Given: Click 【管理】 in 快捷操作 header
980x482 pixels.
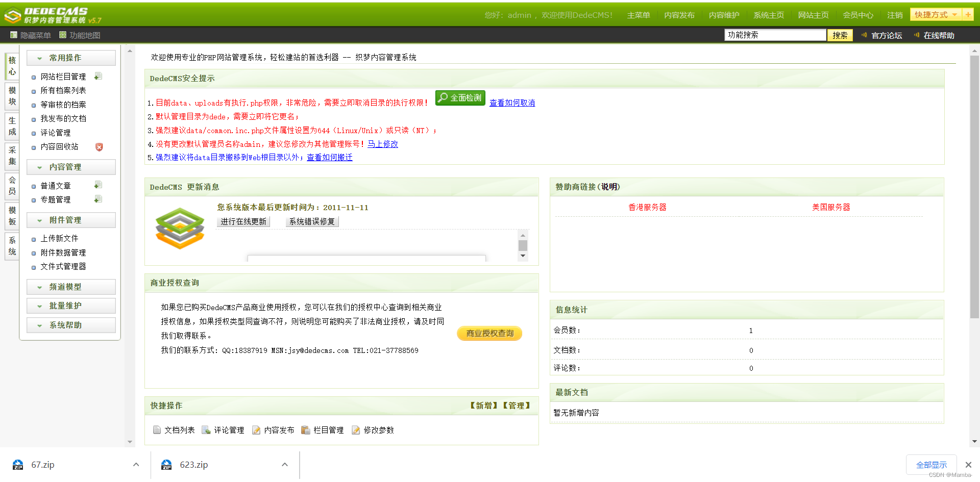Looking at the screenshot, I should click(x=516, y=405).
